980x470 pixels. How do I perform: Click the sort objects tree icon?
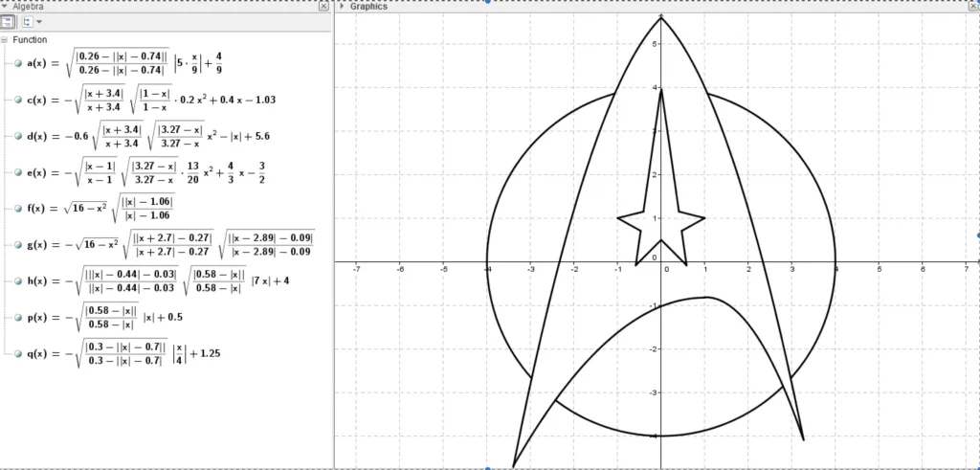[x=26, y=21]
